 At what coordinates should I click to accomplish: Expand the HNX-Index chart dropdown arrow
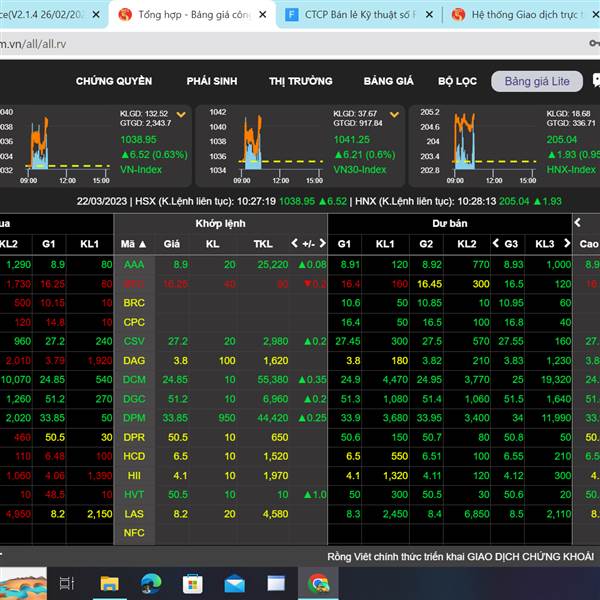pos(597,115)
